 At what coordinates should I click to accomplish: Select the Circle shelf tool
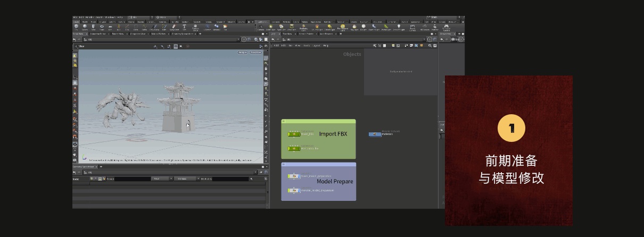tap(136, 27)
